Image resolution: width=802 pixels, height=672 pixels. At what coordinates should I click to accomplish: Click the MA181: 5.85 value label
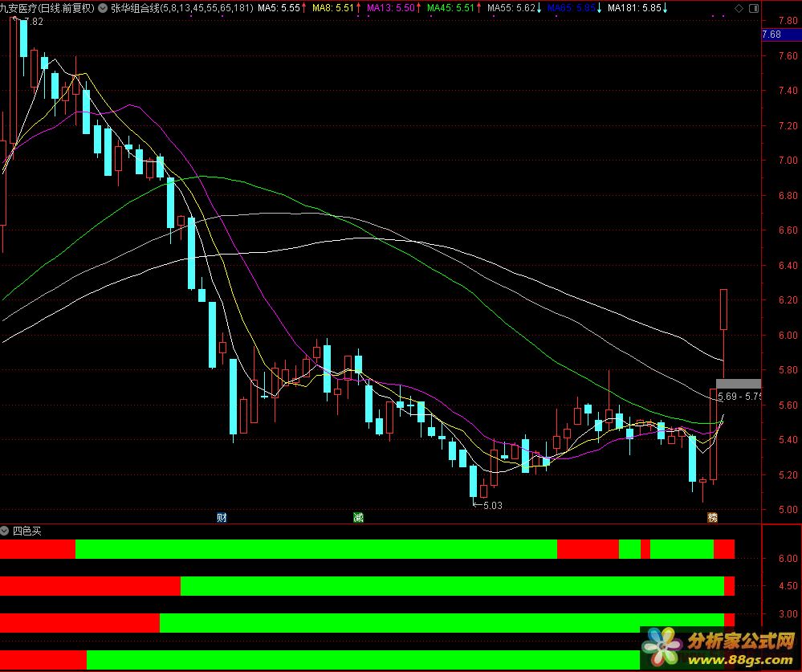coord(634,8)
